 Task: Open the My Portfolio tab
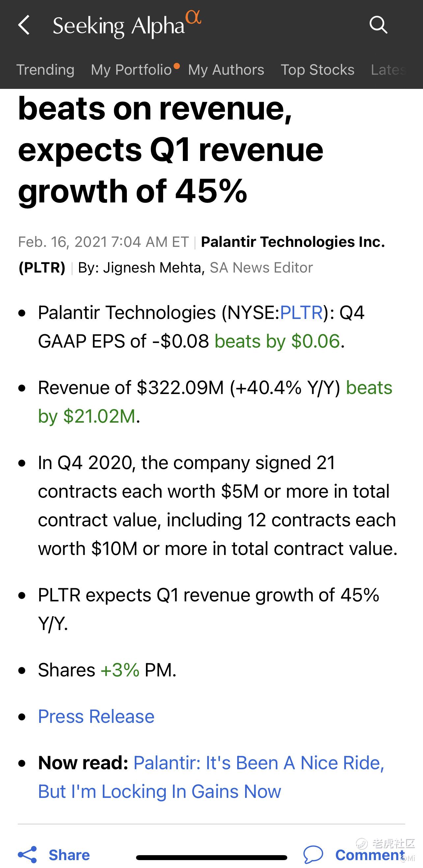coord(131,70)
